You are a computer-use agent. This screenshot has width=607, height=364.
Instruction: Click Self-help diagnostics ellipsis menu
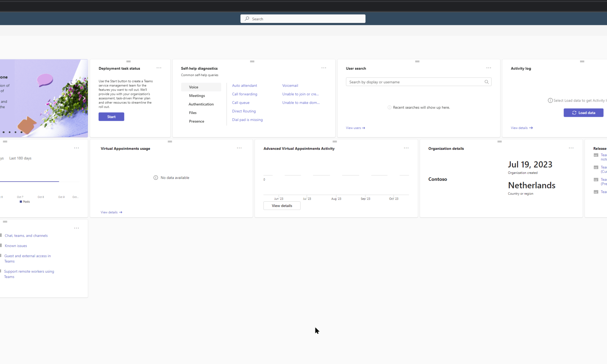[324, 68]
